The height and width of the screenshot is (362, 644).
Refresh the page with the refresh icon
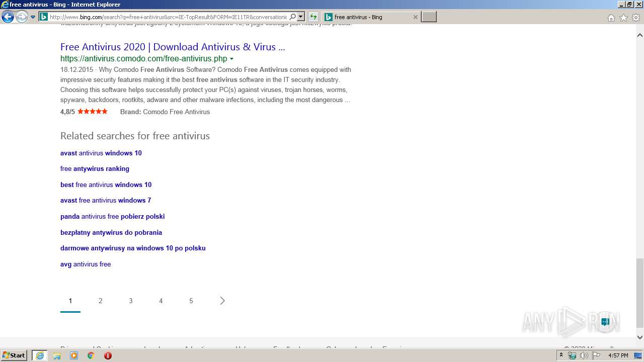[313, 17]
